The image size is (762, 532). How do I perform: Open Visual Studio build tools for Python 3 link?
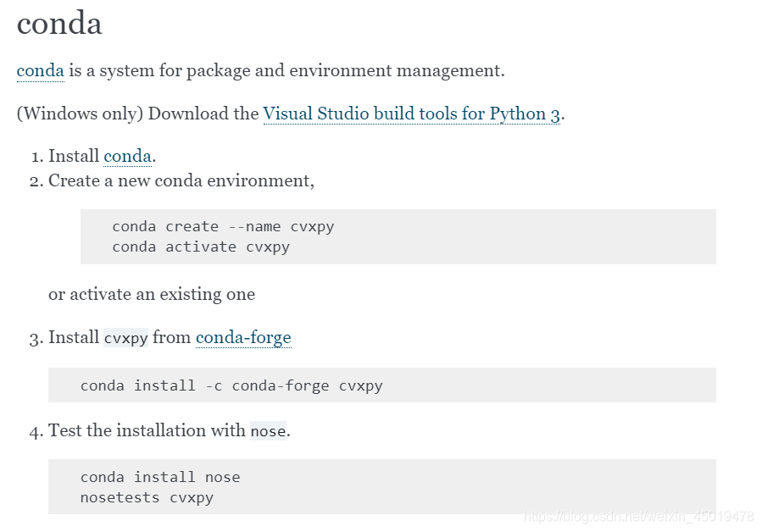(411, 114)
